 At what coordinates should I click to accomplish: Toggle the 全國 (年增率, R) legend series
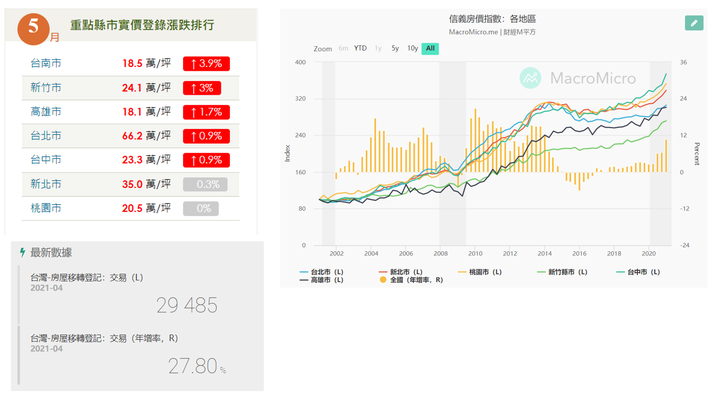click(411, 280)
